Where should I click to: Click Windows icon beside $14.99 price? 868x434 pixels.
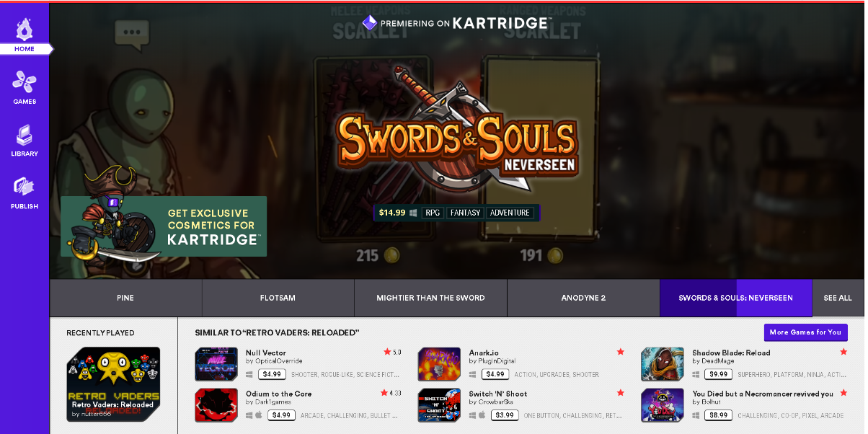[x=414, y=213]
